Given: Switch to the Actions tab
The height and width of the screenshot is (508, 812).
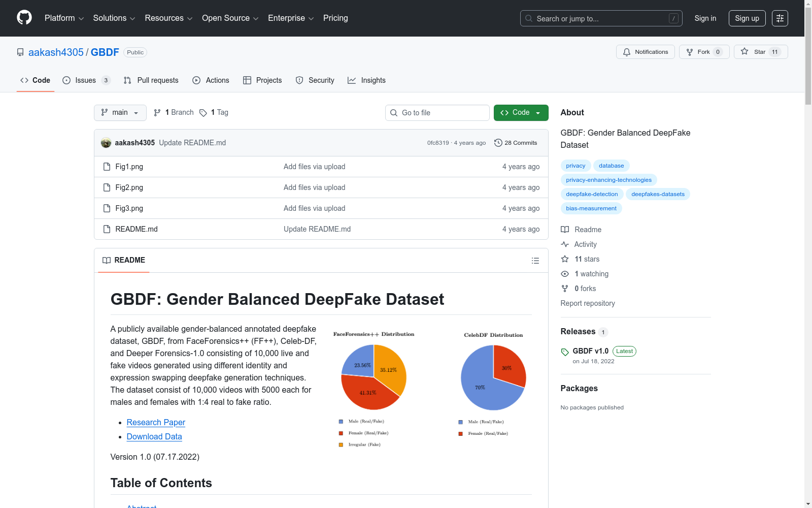Looking at the screenshot, I should [211, 80].
